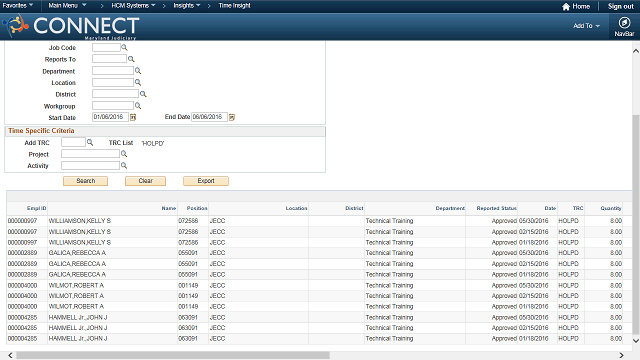Sort by the District column header
Viewport: 640px width, 360px height.
[354, 208]
